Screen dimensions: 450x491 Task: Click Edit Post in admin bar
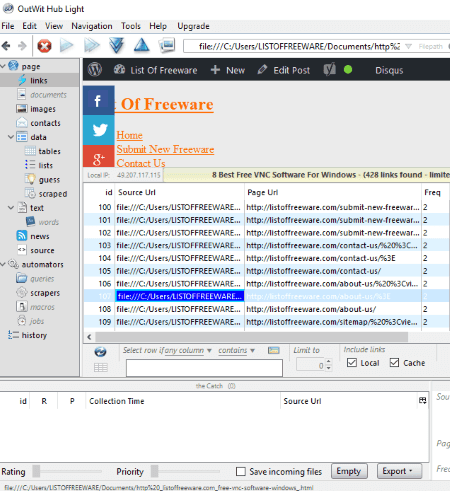click(x=284, y=70)
